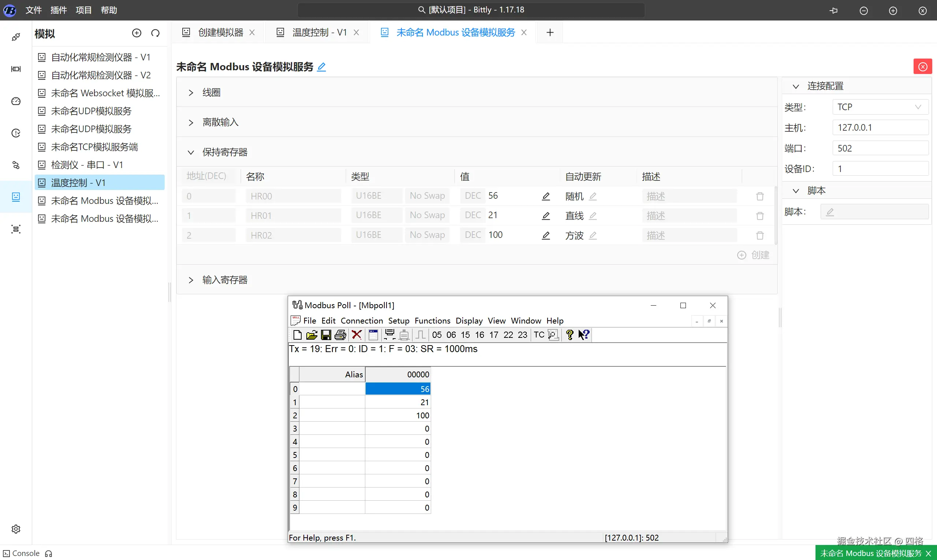Screen dimensions: 937x560
Task: Open the 类型 TCP dropdown
Action: (x=880, y=107)
